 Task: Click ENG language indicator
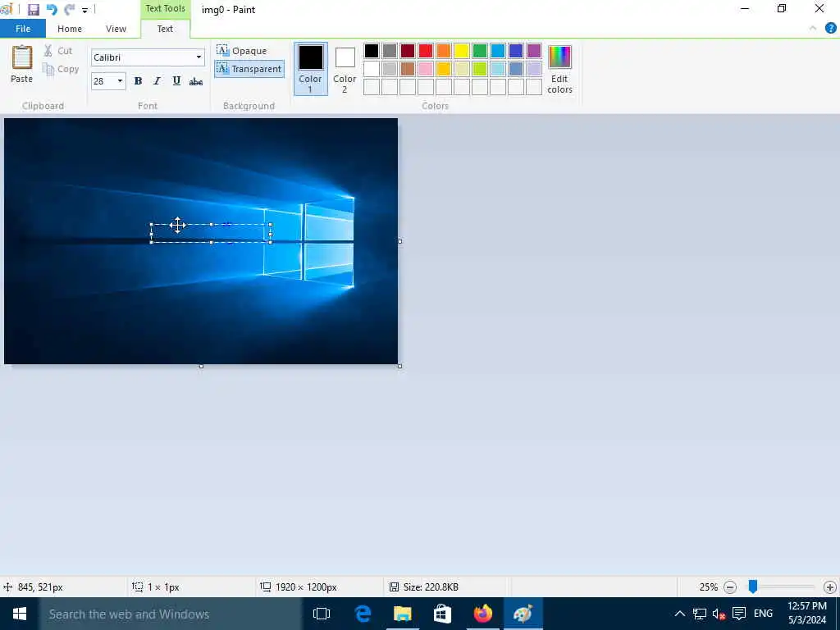click(764, 614)
